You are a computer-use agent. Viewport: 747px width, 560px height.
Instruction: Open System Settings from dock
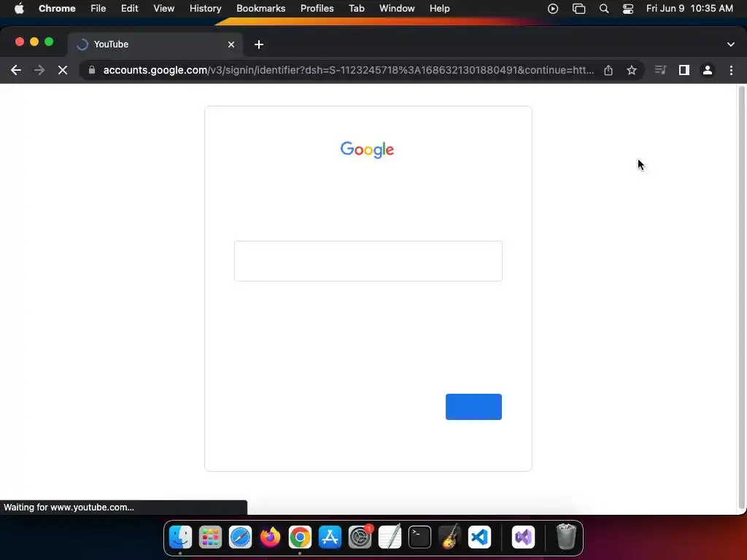coord(360,537)
